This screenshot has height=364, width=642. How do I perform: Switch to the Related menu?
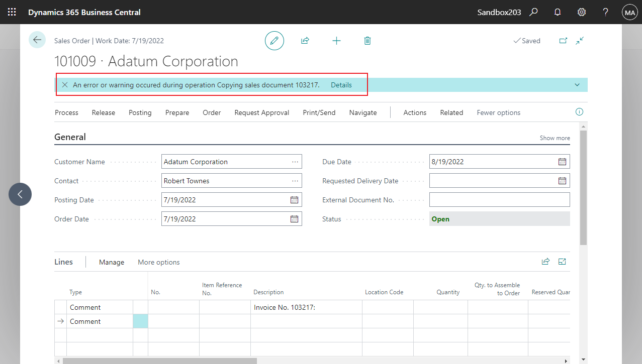451,112
